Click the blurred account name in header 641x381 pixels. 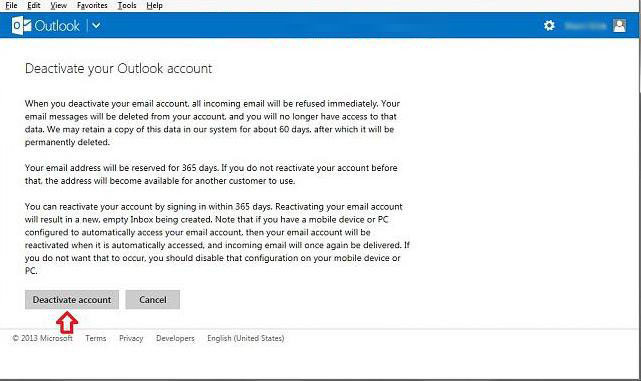pyautogui.click(x=585, y=26)
